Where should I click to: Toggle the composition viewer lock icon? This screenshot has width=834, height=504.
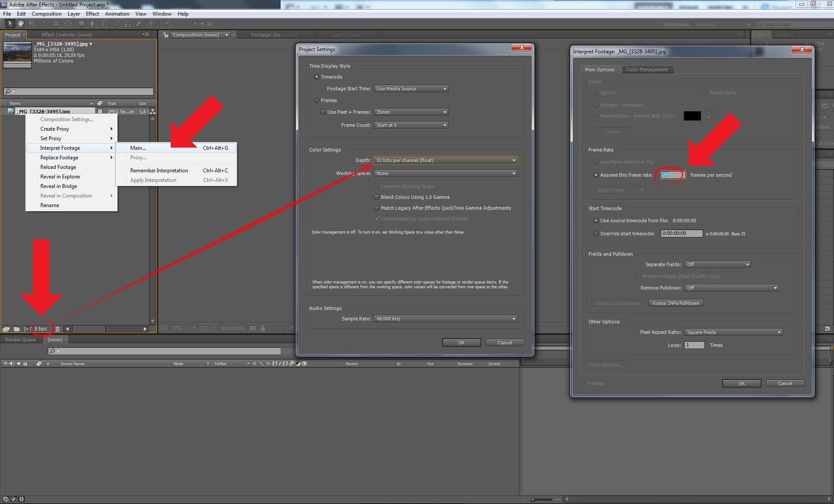[165, 35]
